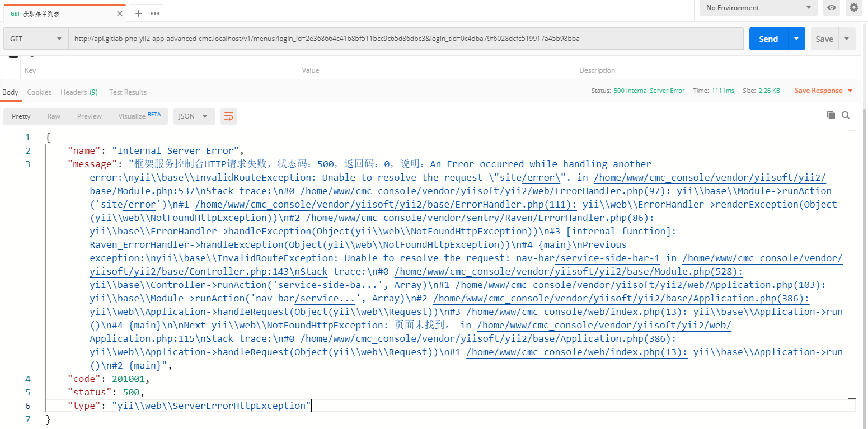Click the Description parameter input cell
This screenshot has width=868, height=429.
718,70
